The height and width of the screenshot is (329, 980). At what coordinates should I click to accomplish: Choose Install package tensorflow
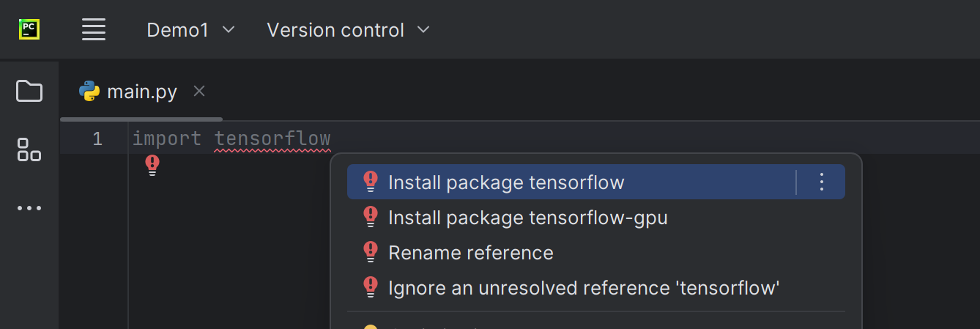click(x=506, y=182)
